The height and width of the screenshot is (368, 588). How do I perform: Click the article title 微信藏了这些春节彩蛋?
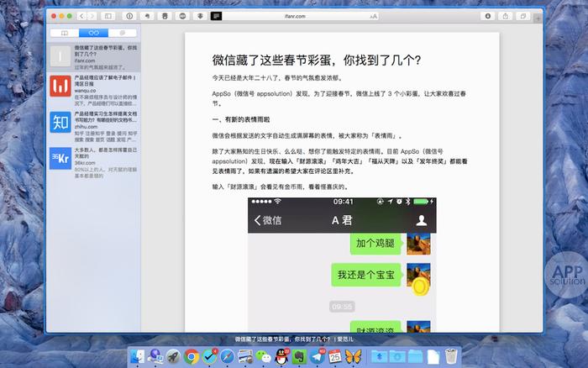point(317,60)
